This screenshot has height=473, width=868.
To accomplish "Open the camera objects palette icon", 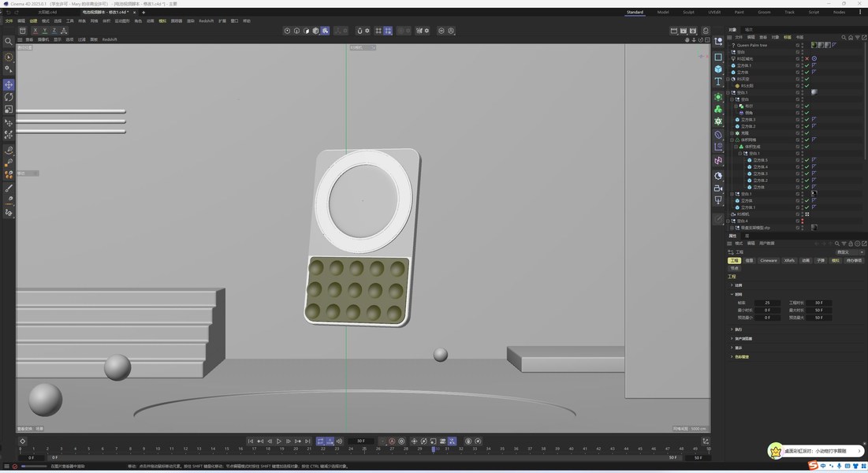I will pos(718,188).
